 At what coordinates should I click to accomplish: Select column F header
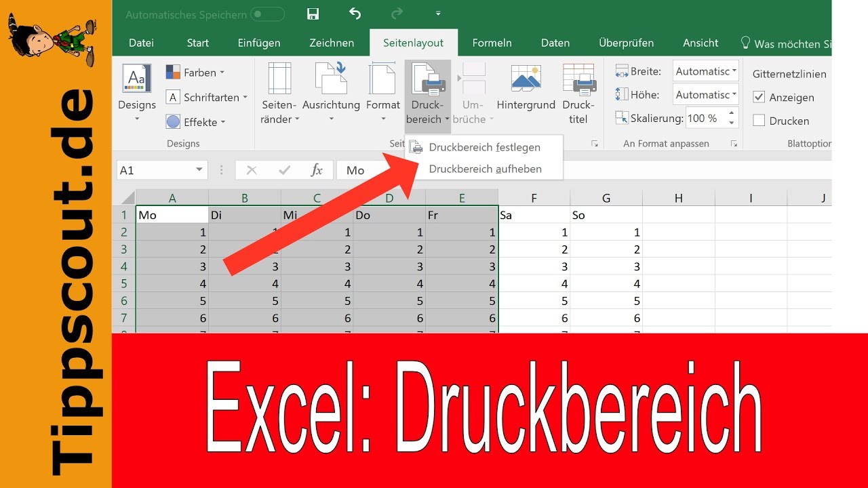pyautogui.click(x=534, y=198)
